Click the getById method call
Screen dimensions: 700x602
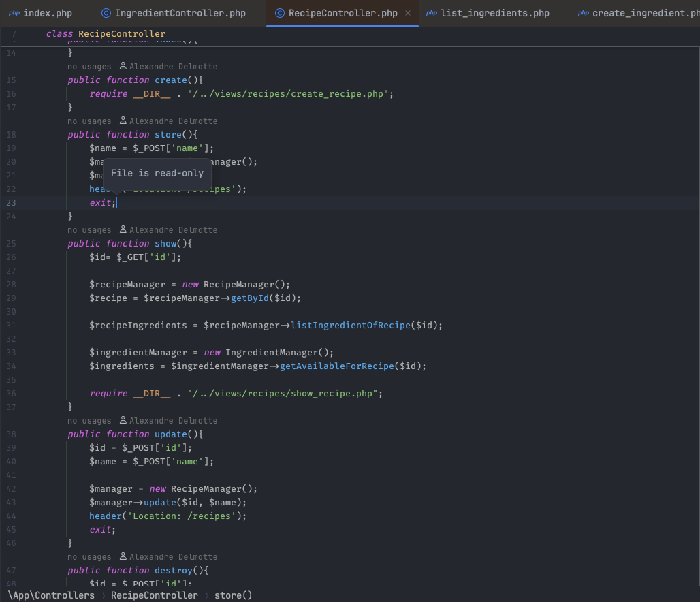[250, 298]
